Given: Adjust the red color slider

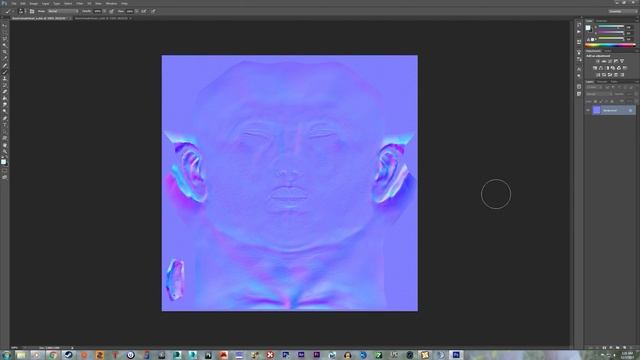Looking at the screenshot, I should 611,27.
